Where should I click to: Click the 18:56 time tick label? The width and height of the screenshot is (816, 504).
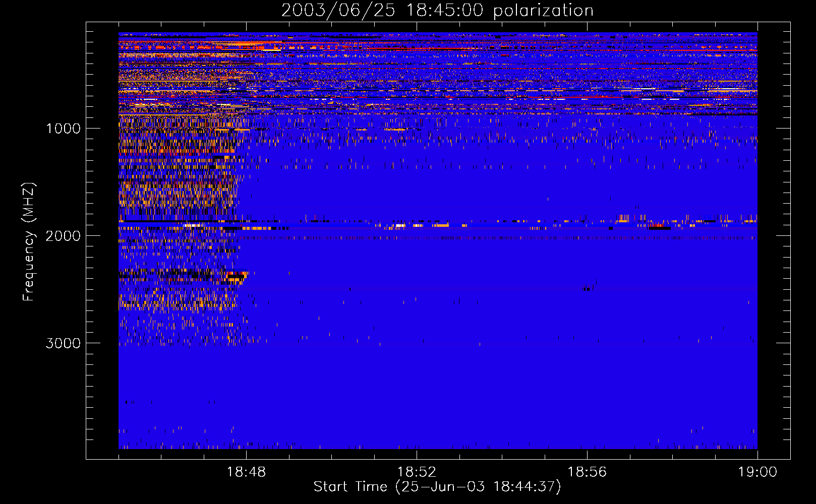pos(587,472)
